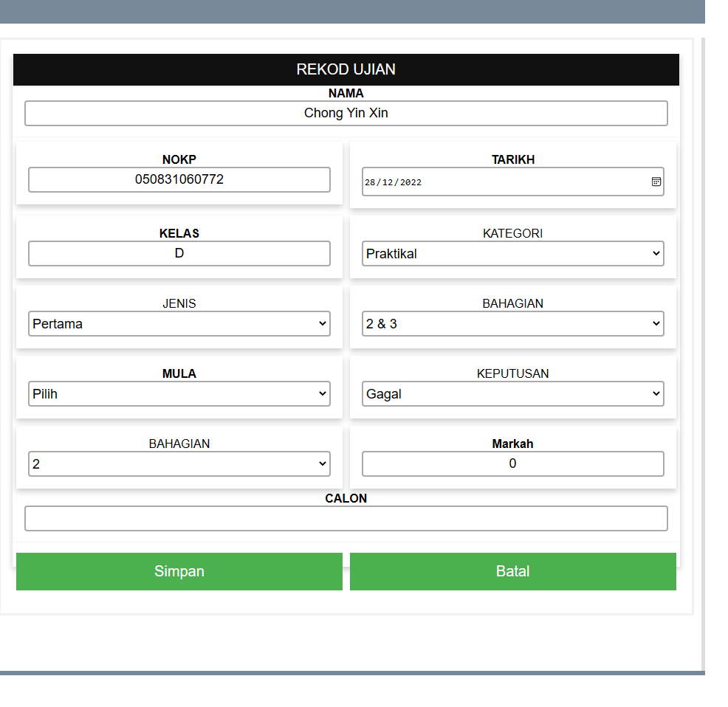Click the day value in TARIKH date
The height and width of the screenshot is (707, 728).
370,182
